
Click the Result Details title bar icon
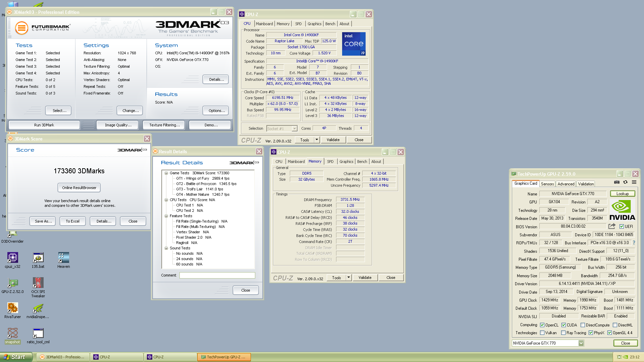155,152
